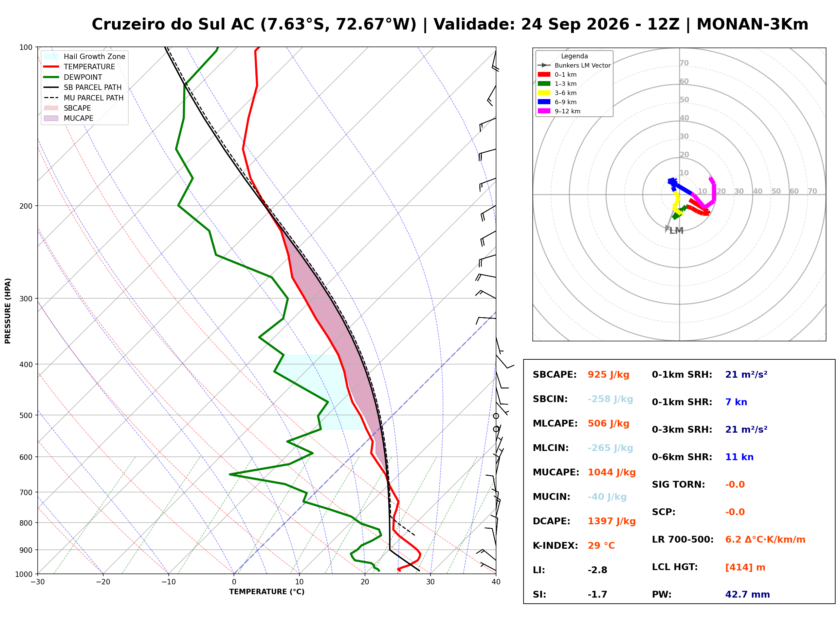This screenshot has height=621, width=840.
Task: Click the dashed MU PARCEL PATH legend line
Action: click(x=51, y=98)
